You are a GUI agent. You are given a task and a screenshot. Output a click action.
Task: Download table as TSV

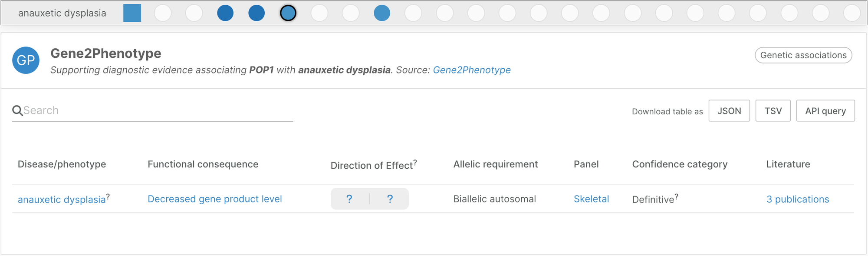pyautogui.click(x=773, y=111)
